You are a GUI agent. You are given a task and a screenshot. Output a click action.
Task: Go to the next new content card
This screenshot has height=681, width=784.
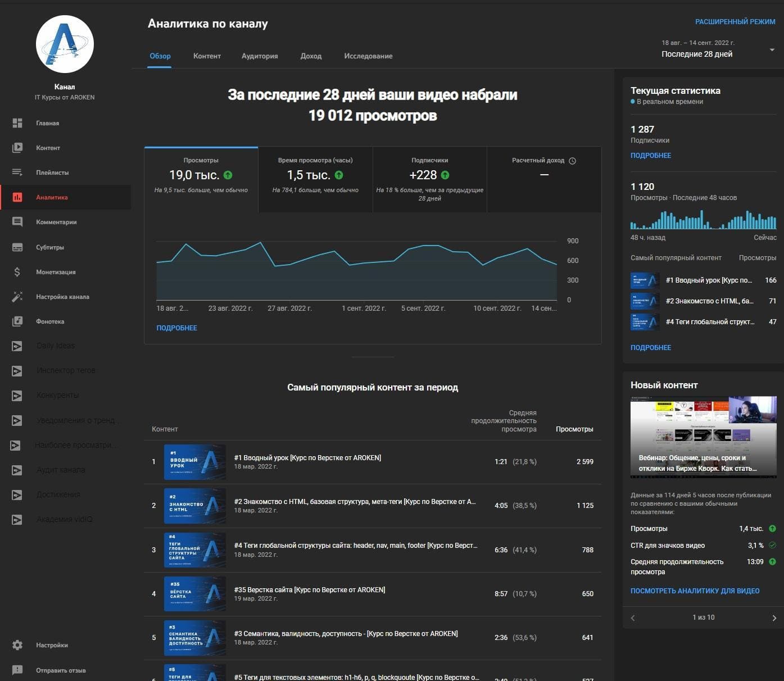click(x=774, y=618)
